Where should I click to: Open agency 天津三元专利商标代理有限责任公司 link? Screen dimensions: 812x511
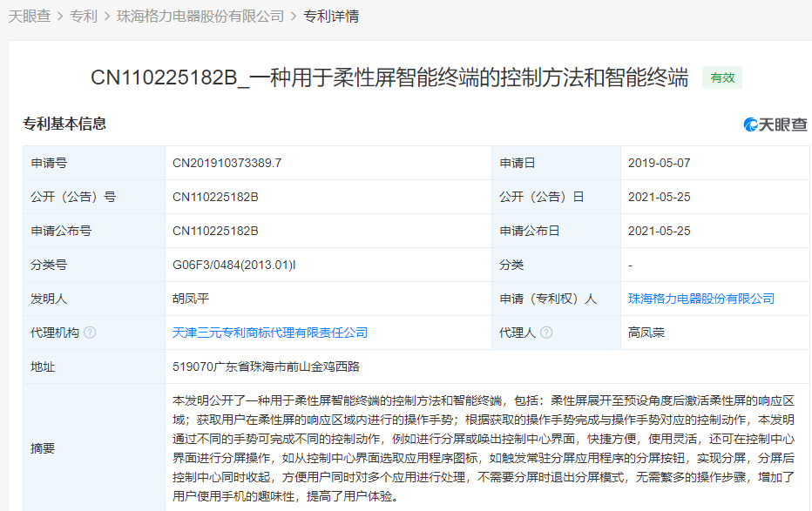[270, 333]
